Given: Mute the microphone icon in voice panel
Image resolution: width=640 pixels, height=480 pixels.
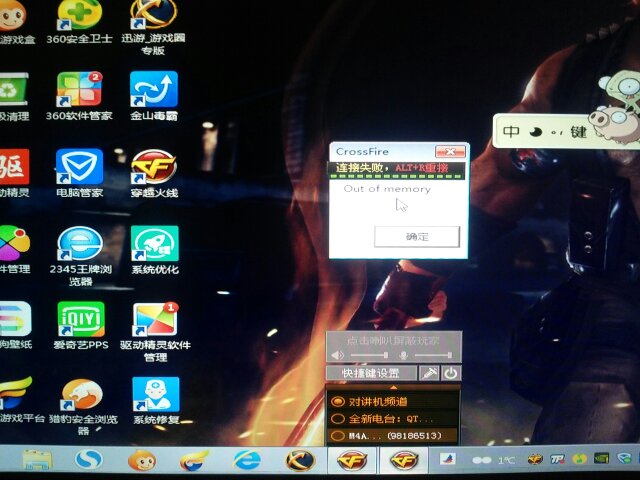Looking at the screenshot, I should pyautogui.click(x=403, y=355).
